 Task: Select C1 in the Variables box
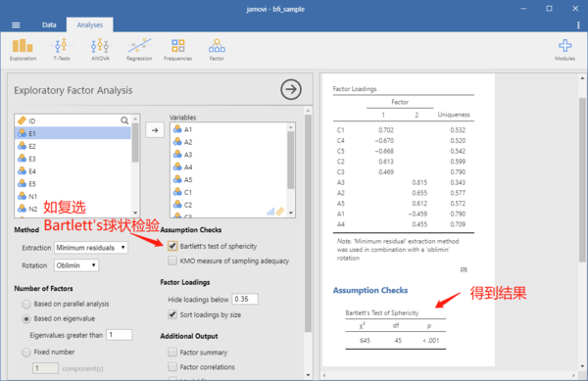(228, 192)
